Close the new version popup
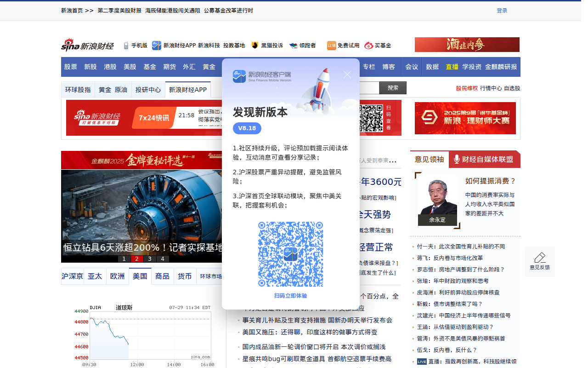Screen dimensions: 588x368 point(347,75)
